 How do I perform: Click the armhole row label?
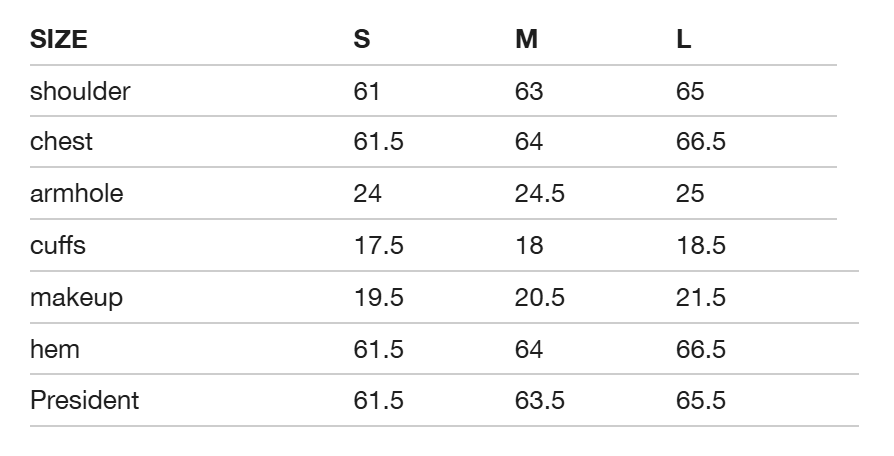[x=76, y=193]
